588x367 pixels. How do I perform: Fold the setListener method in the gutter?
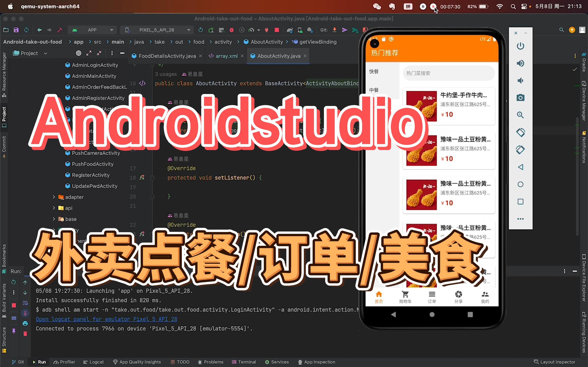[152, 178]
